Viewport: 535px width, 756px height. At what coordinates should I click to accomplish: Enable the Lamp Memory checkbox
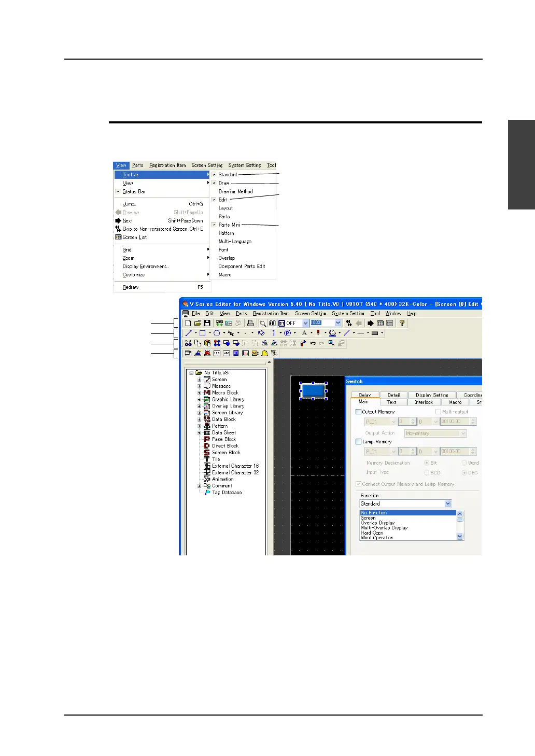point(358,442)
